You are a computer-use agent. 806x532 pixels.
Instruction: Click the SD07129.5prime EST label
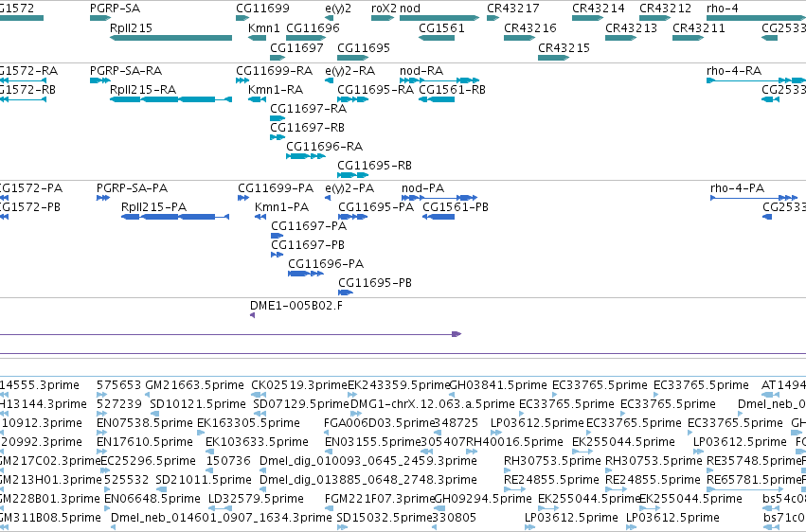(301, 404)
